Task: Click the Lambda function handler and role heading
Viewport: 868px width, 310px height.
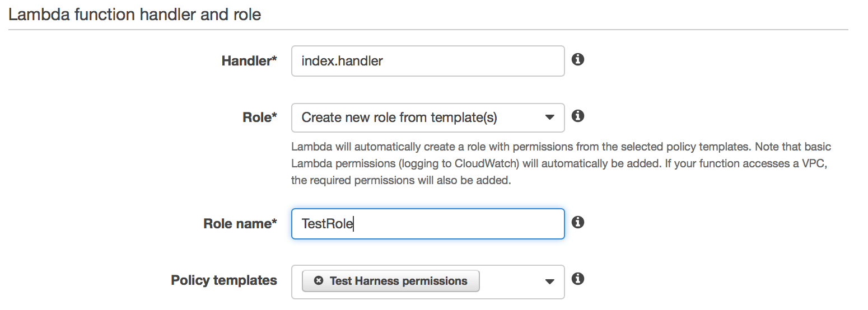Action: (x=135, y=14)
